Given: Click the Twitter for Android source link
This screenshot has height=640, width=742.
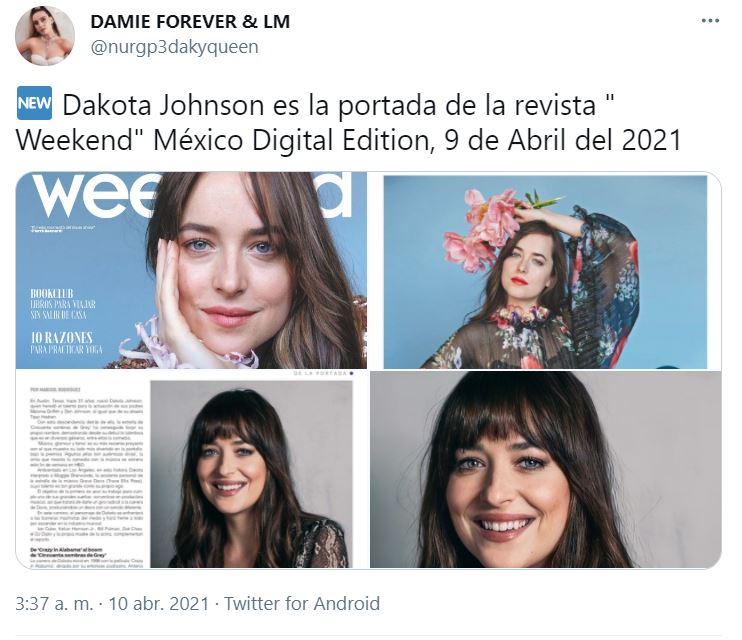Looking at the screenshot, I should tap(301, 604).
